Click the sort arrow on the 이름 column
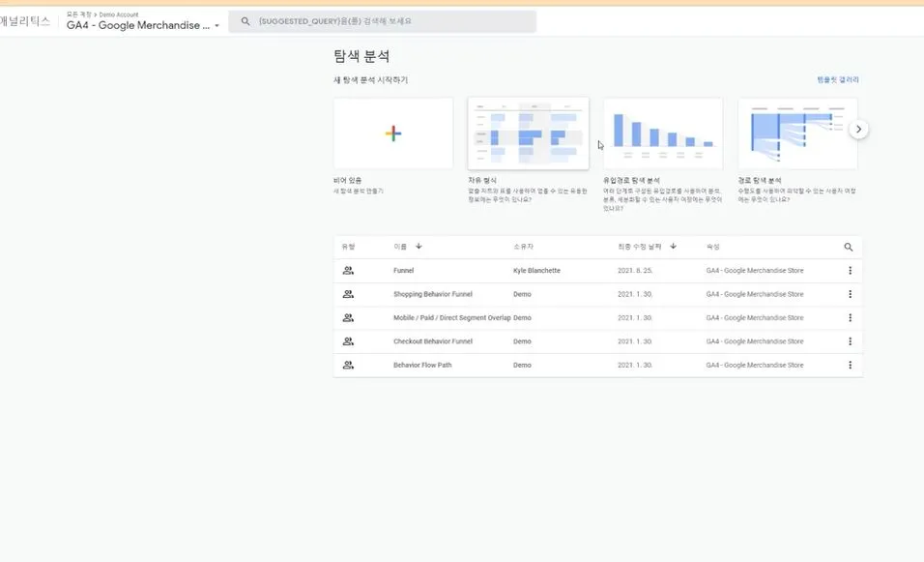Image resolution: width=924 pixels, height=562 pixels. pyautogui.click(x=418, y=247)
